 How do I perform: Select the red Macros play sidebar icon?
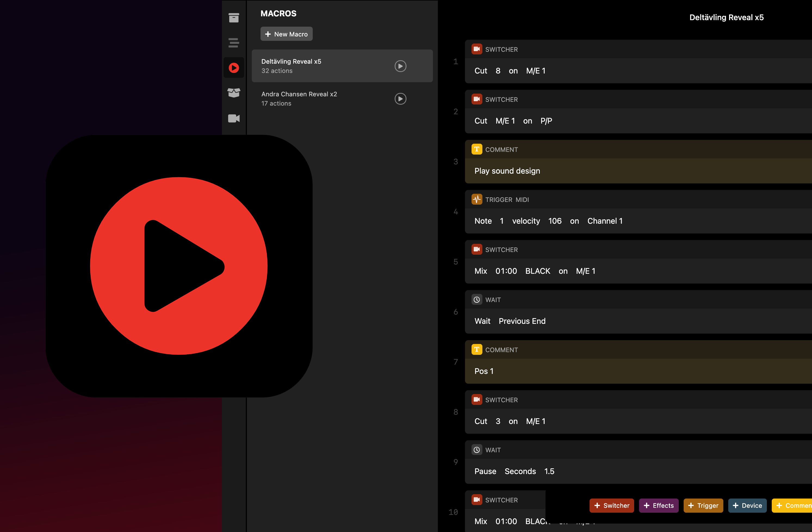tap(234, 67)
